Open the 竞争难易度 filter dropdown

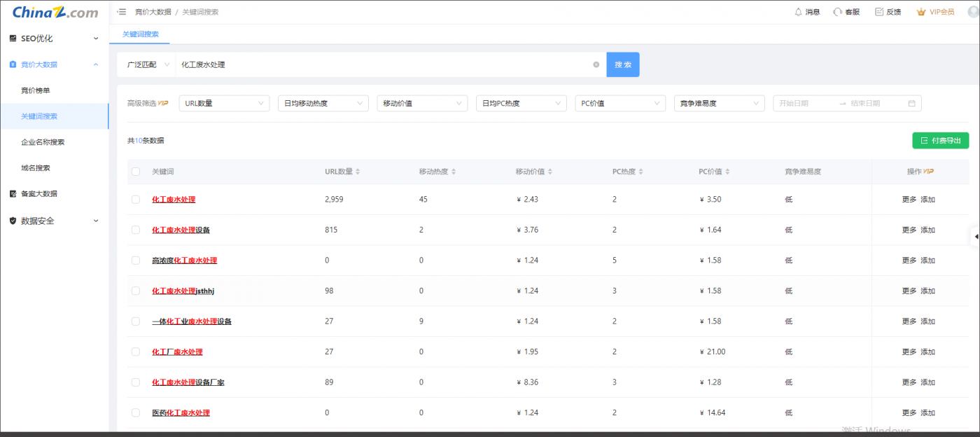(x=719, y=104)
